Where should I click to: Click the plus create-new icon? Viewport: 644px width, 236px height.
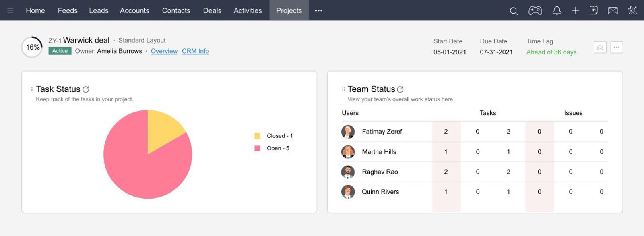[x=575, y=11]
